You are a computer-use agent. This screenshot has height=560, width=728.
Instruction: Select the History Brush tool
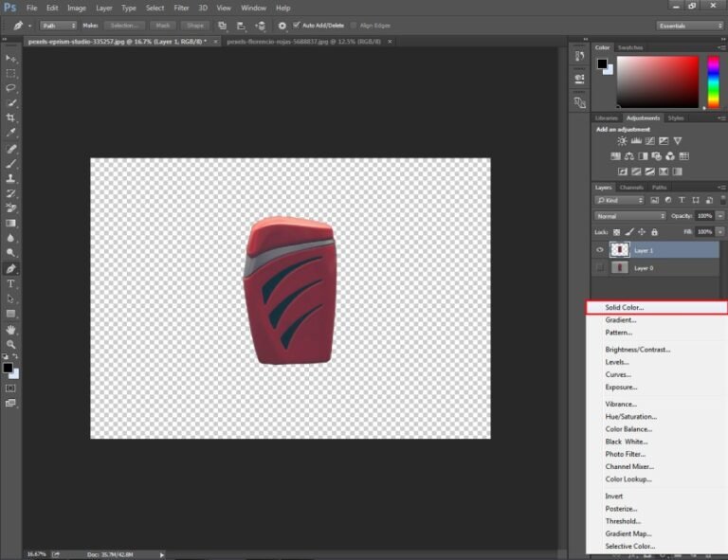[x=10, y=193]
